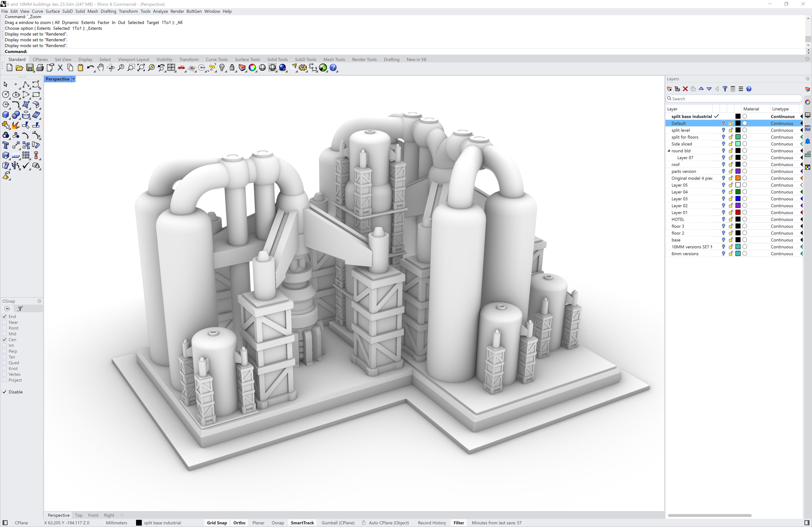This screenshot has height=527, width=812.
Task: Click the Zoom Extents toolbar icon
Action: [x=141, y=68]
